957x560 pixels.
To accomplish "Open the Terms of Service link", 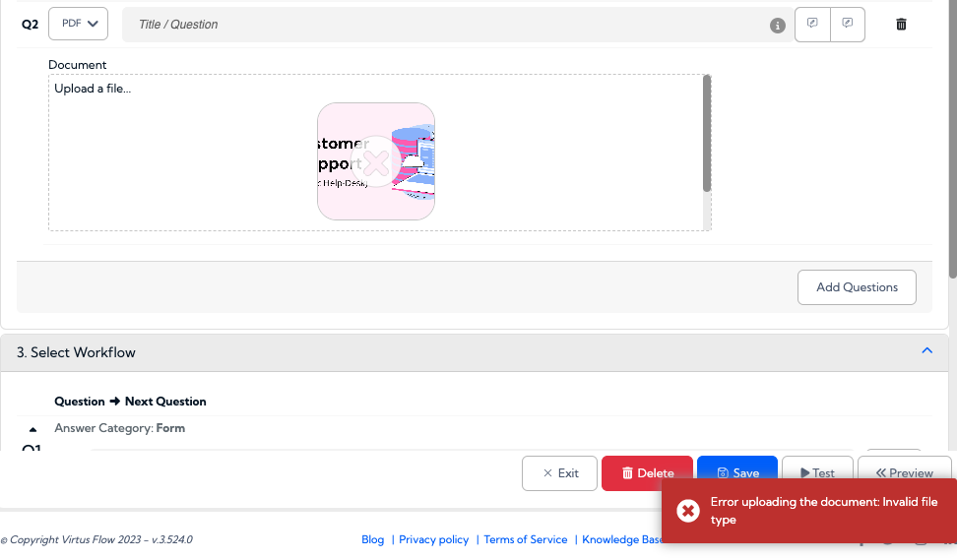I will pyautogui.click(x=526, y=540).
